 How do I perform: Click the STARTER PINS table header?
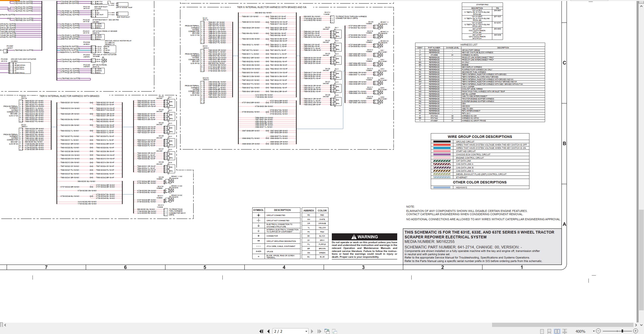[482, 5]
